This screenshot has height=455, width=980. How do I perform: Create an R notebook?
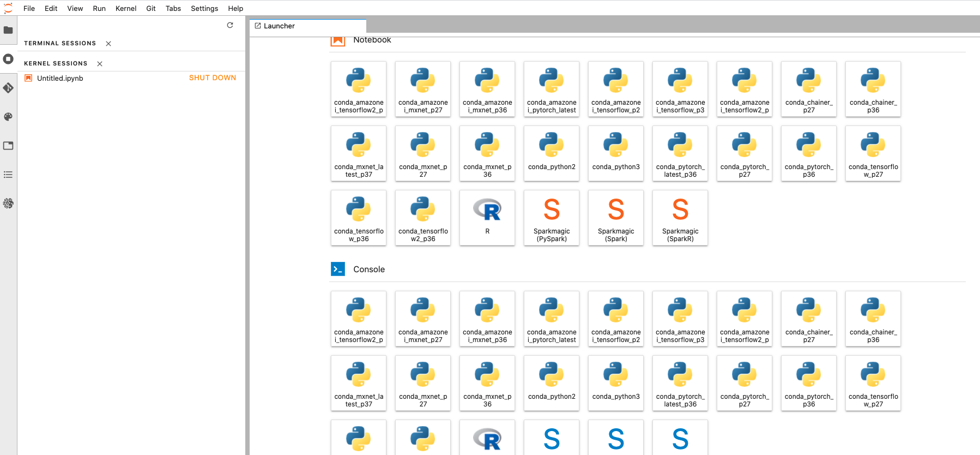pos(487,218)
